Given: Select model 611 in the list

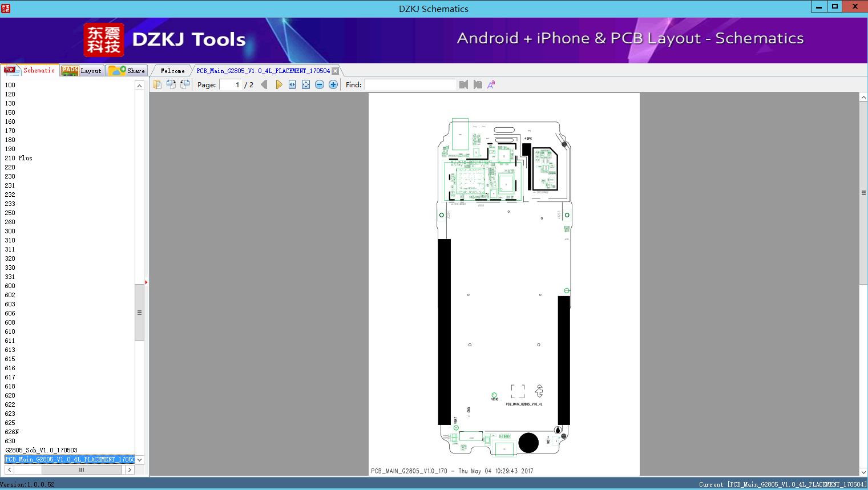Looking at the screenshot, I should coord(10,341).
